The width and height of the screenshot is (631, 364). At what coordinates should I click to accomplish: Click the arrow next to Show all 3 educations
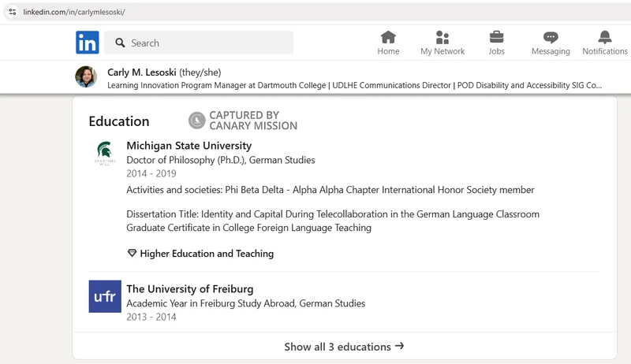coord(399,346)
